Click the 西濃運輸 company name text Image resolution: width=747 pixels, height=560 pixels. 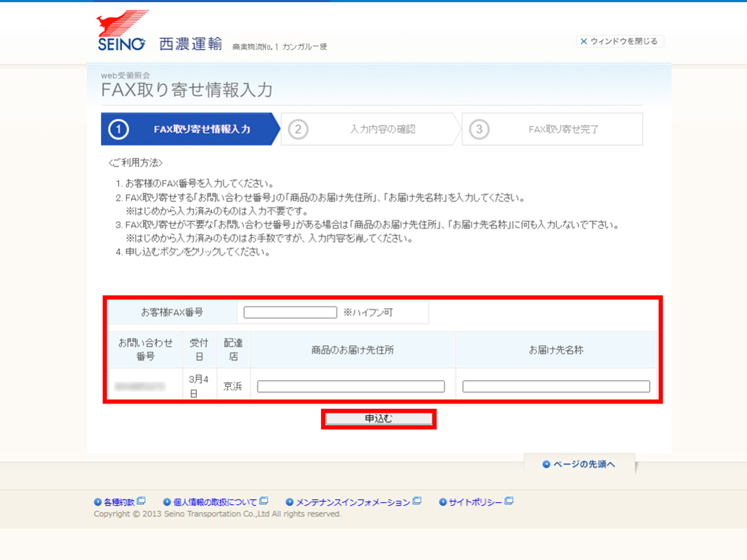pos(191,44)
